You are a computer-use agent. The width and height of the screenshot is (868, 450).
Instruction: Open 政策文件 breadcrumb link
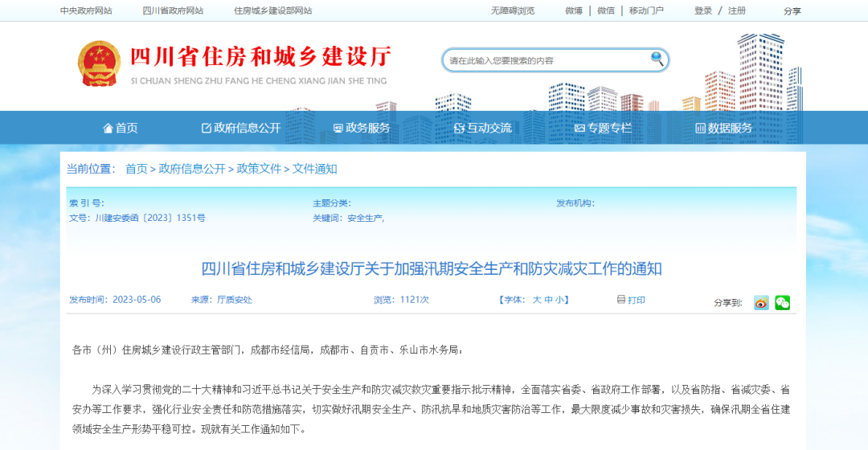[259, 169]
